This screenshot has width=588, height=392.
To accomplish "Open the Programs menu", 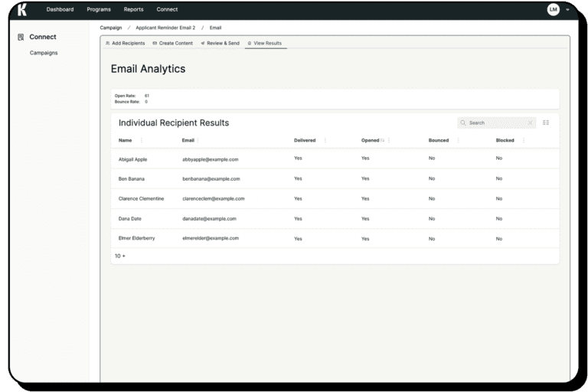I will [99, 9].
